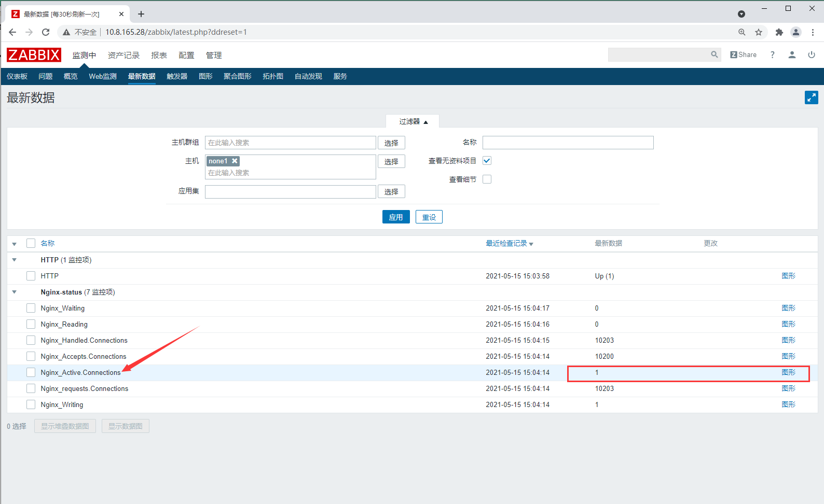Click the 重设 reset button
The width and height of the screenshot is (824, 504).
tap(429, 217)
